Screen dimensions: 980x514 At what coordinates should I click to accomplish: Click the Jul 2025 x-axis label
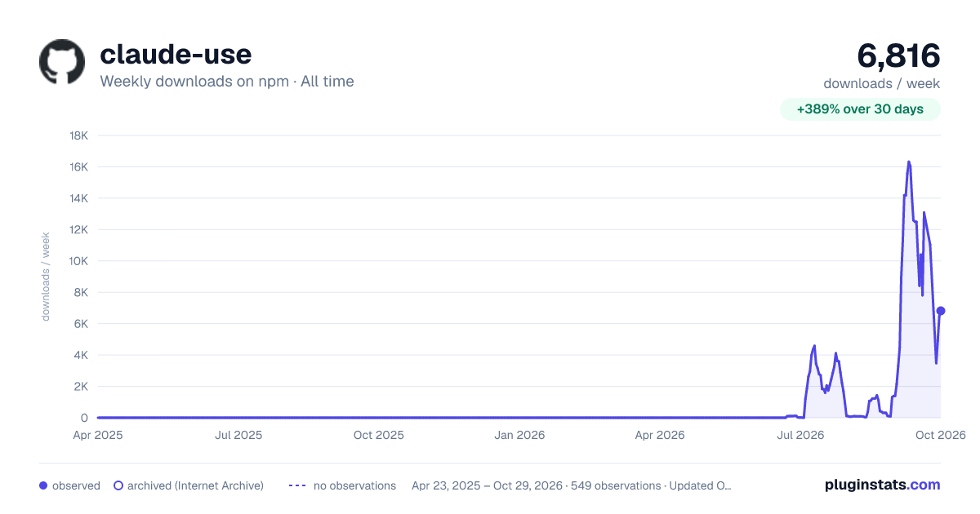pyautogui.click(x=238, y=435)
